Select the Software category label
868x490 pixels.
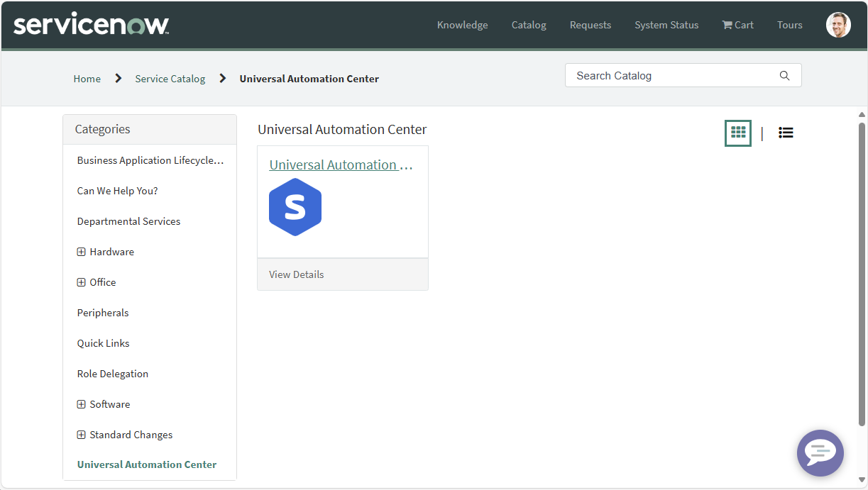tap(110, 404)
